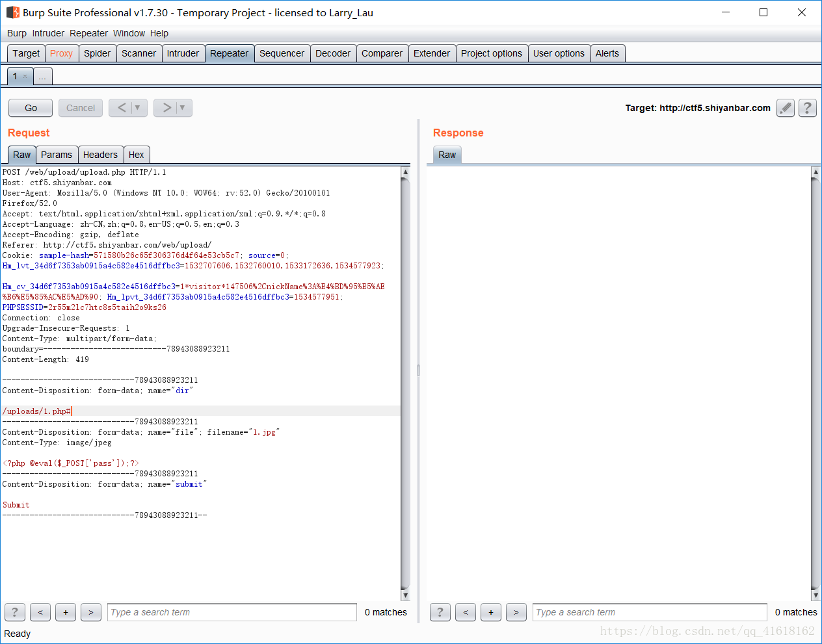Click down arrow of response scrollbar
This screenshot has height=644, width=822.
[816, 595]
